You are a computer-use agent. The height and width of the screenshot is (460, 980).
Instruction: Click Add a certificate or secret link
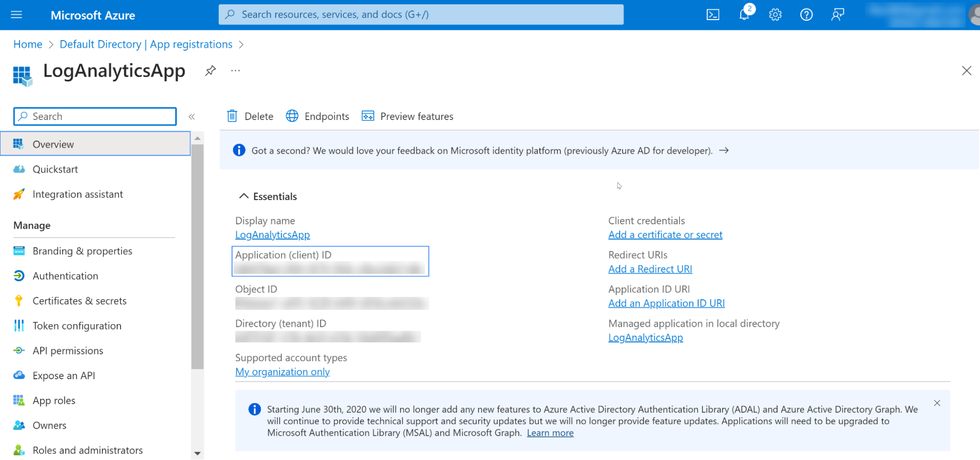665,235
